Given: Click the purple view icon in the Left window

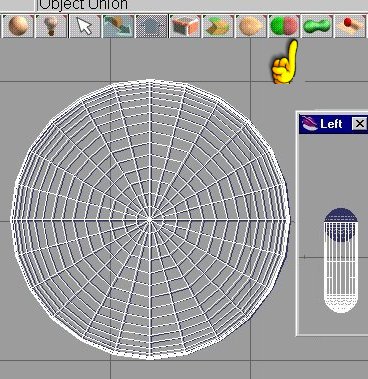Looking at the screenshot, I should coord(309,124).
